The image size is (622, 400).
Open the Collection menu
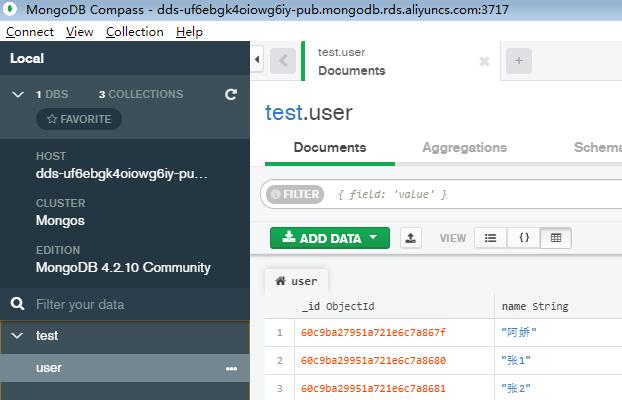(134, 32)
